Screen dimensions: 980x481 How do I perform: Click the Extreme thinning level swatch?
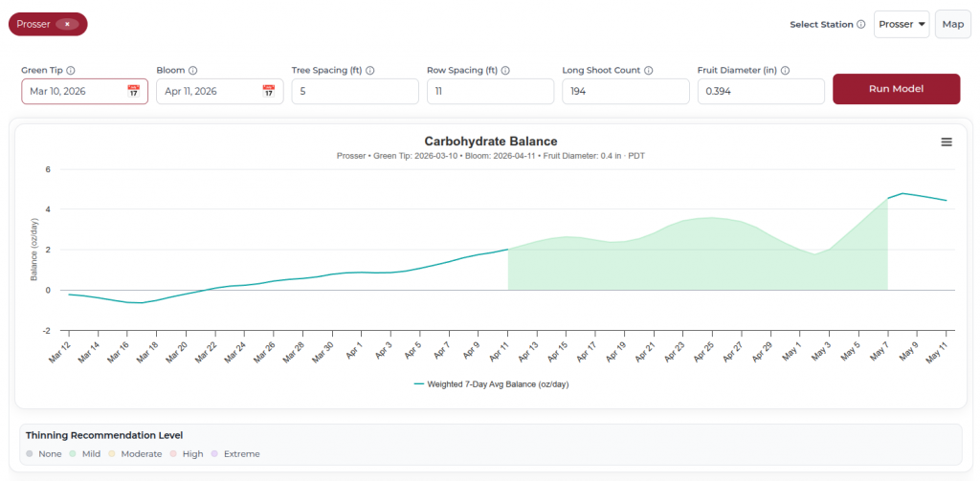215,454
